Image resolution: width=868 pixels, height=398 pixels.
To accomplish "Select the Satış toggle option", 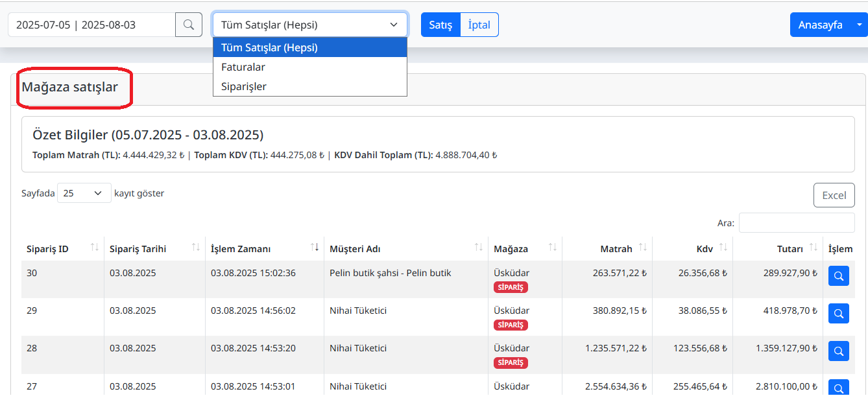I will point(440,24).
